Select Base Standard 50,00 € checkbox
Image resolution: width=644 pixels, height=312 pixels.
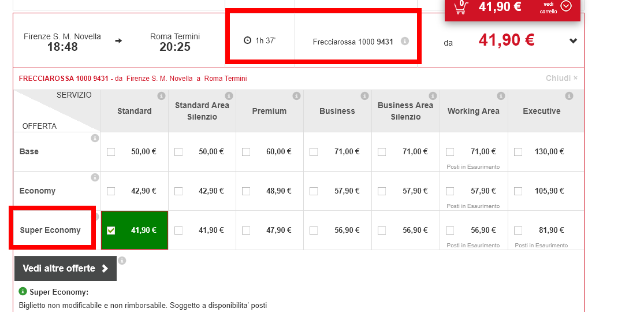(x=111, y=152)
